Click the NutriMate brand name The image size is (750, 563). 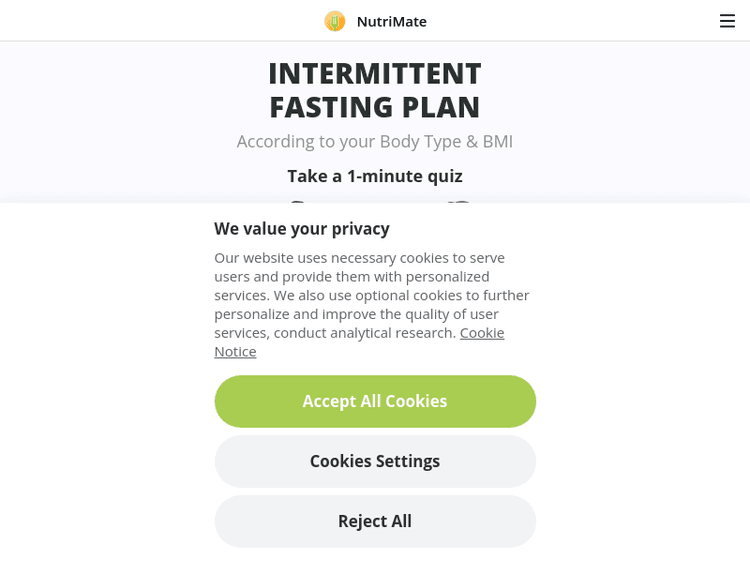coord(391,21)
